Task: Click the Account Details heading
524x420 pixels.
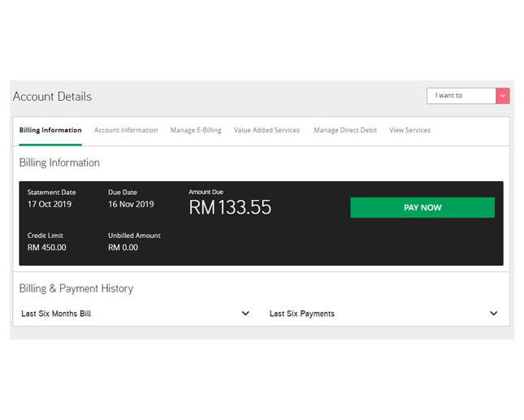Action: pyautogui.click(x=52, y=97)
